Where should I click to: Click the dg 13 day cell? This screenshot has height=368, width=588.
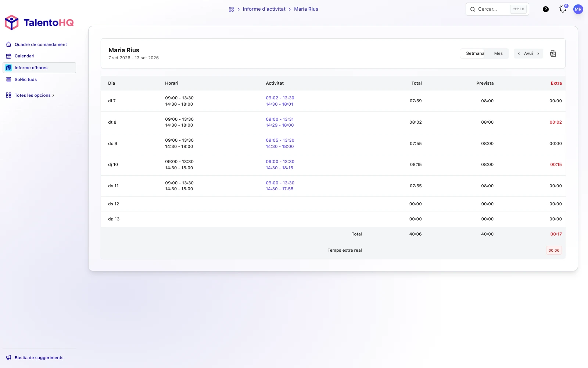(x=114, y=219)
